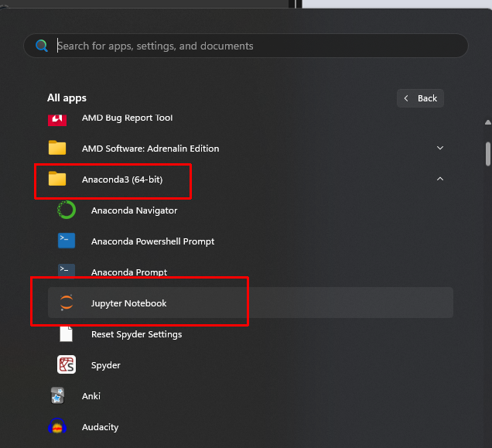Open Audacity via its headphones icon
The image size is (492, 448).
pos(57,426)
